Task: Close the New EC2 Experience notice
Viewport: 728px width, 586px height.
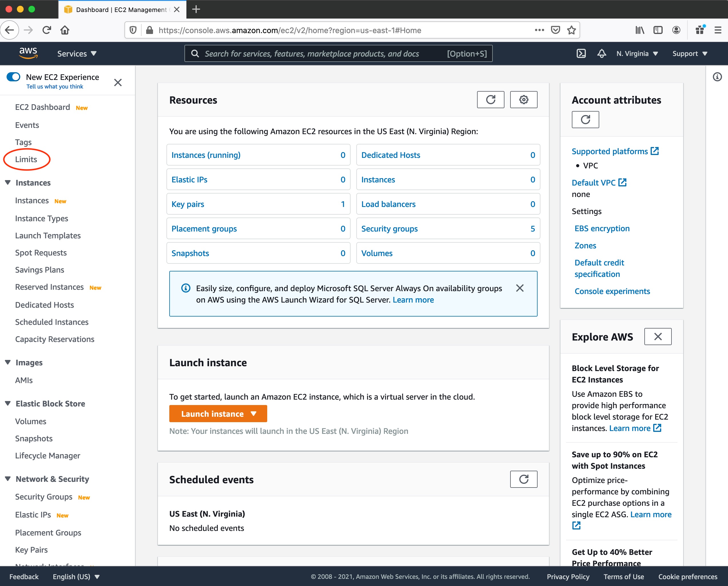Action: [x=118, y=83]
